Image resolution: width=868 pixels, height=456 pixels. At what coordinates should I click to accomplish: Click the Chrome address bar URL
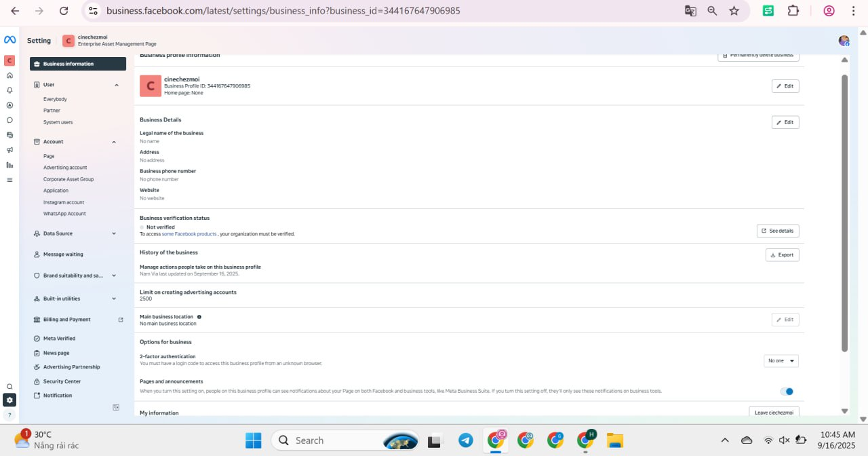coord(283,11)
